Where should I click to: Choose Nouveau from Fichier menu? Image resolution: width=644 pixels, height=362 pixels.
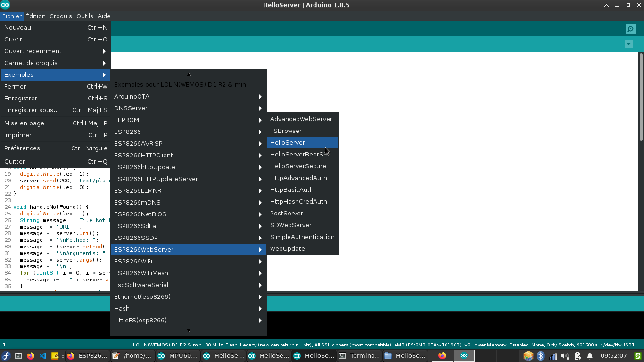click(x=56, y=28)
